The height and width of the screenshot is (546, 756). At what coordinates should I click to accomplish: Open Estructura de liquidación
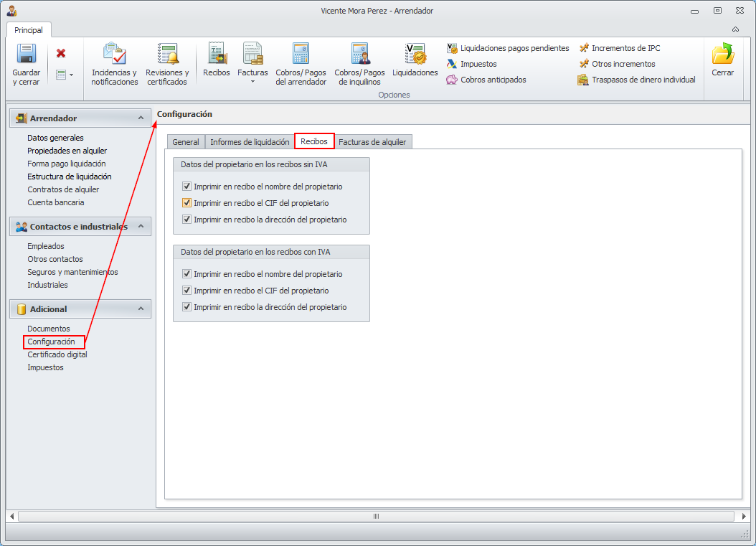point(70,176)
